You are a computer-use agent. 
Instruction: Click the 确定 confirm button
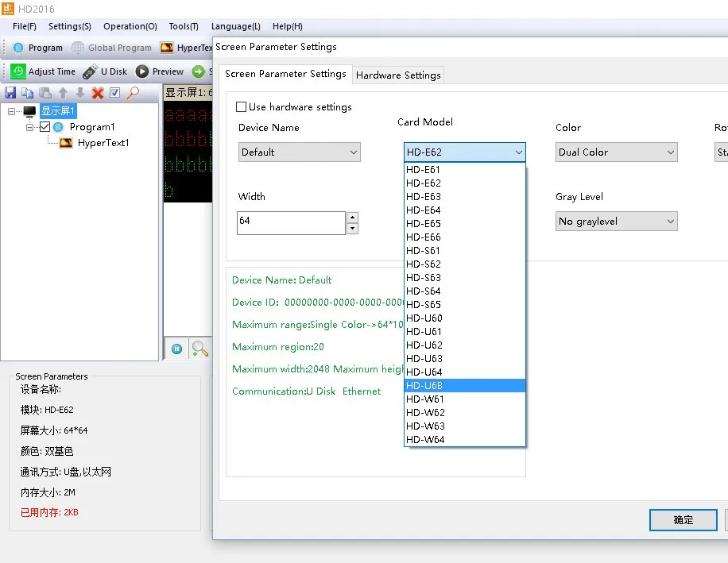click(683, 520)
